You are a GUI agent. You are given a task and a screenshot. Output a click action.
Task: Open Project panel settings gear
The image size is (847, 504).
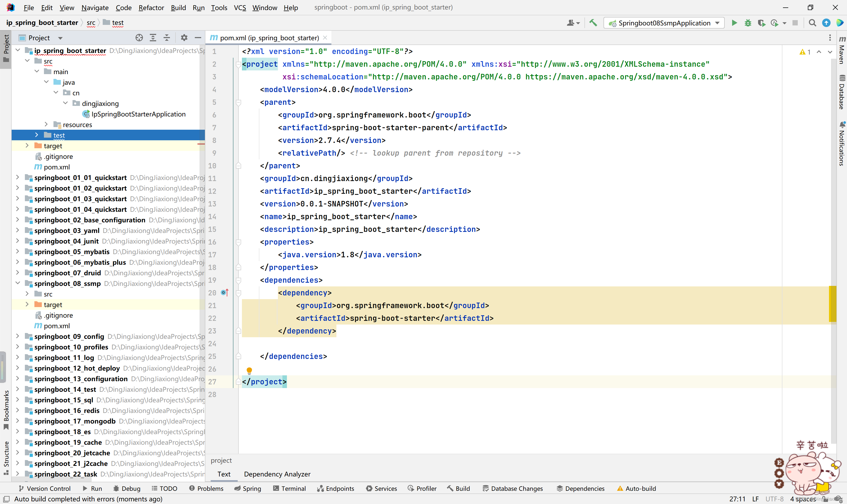tap(184, 38)
